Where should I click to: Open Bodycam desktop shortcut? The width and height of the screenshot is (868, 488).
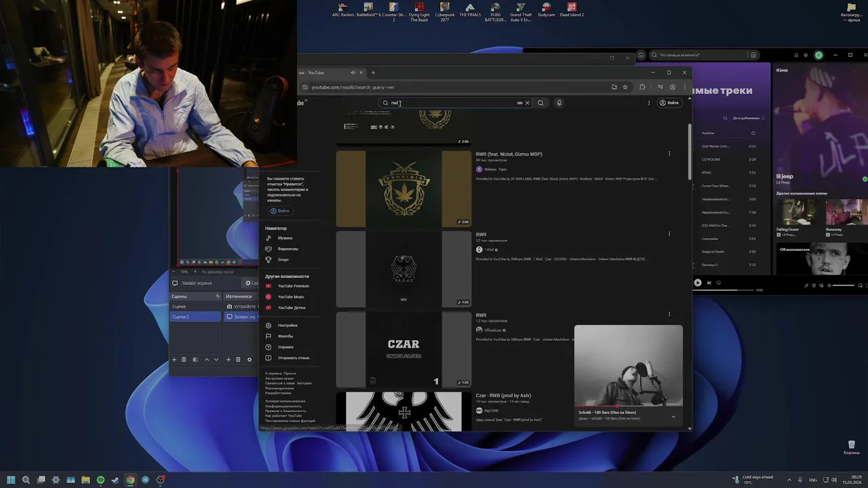tap(546, 10)
